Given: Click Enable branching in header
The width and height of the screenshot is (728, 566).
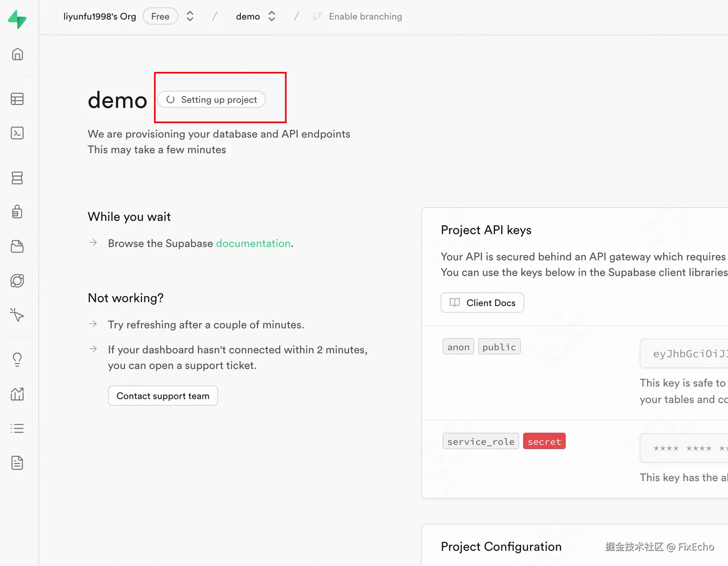Looking at the screenshot, I should click(x=365, y=16).
